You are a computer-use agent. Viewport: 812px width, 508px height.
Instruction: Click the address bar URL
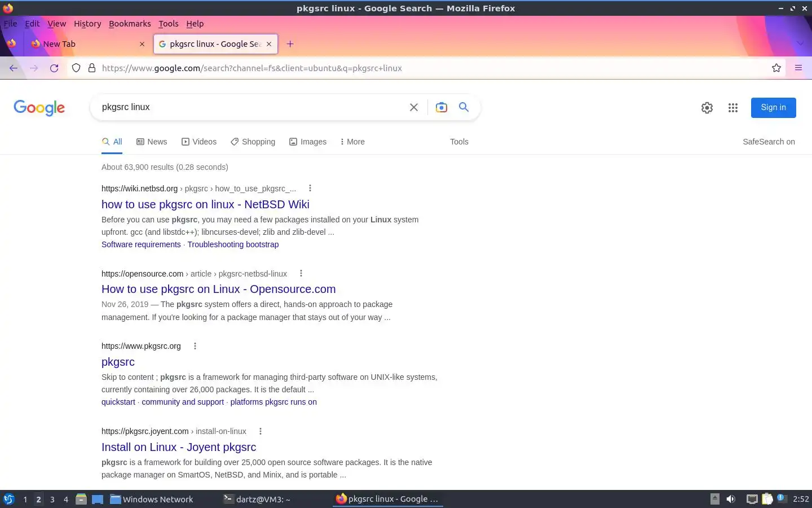[x=251, y=68]
